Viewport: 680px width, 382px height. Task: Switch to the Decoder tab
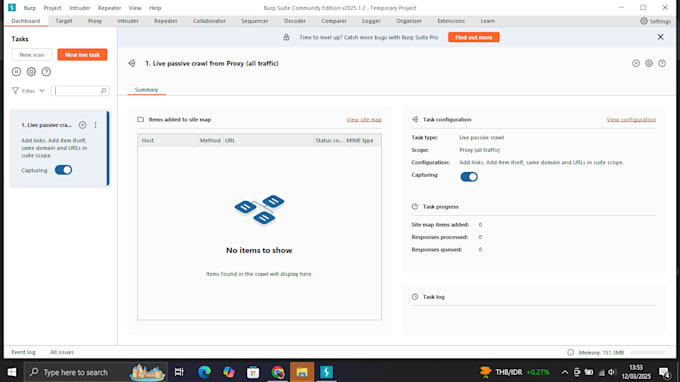click(295, 21)
